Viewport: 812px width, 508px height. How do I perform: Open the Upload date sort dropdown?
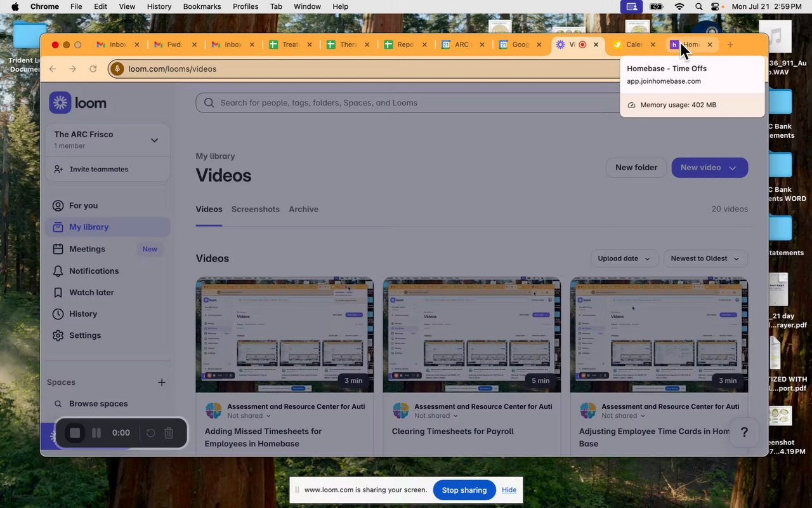pos(624,258)
